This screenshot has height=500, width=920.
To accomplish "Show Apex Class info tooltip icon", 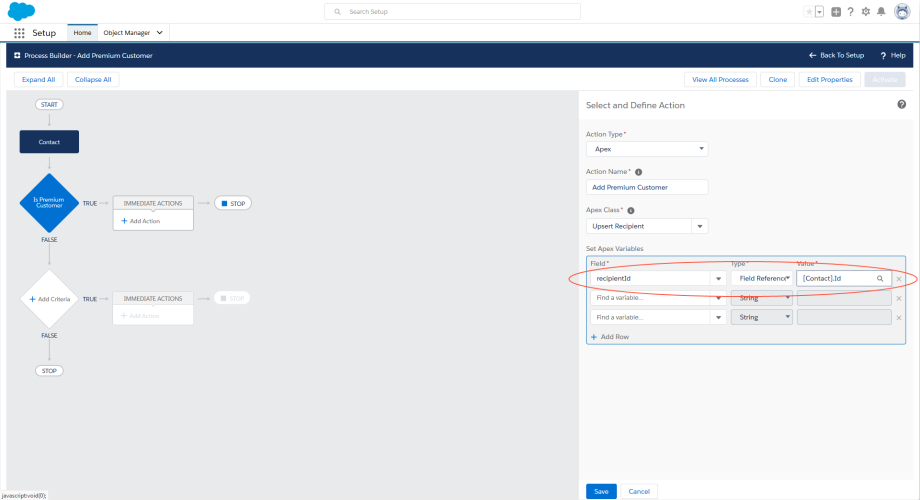I will pyautogui.click(x=631, y=210).
